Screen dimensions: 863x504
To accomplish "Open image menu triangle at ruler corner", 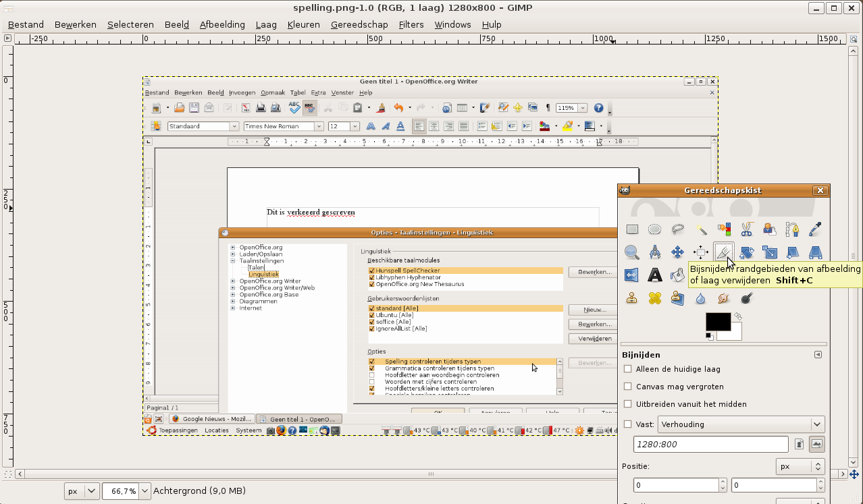I will pyautogui.click(x=7, y=38).
